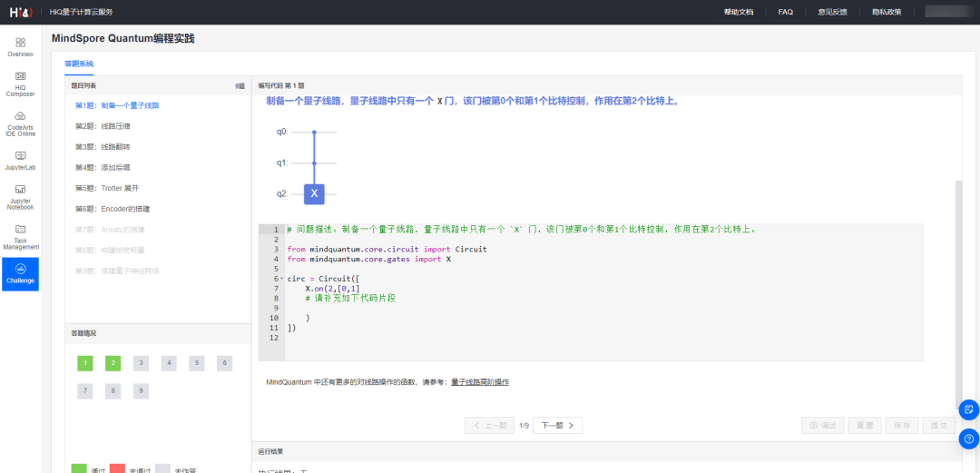Viewport: 980px width, 473px height.
Task: Open Jupyter Notebook sidebar icon
Action: pos(20,196)
